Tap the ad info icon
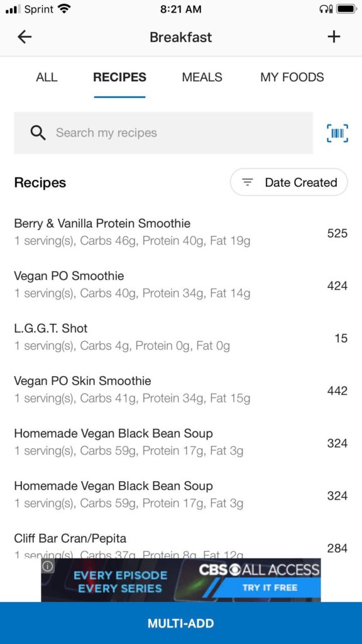Image resolution: width=362 pixels, height=644 pixels. pos(49,567)
